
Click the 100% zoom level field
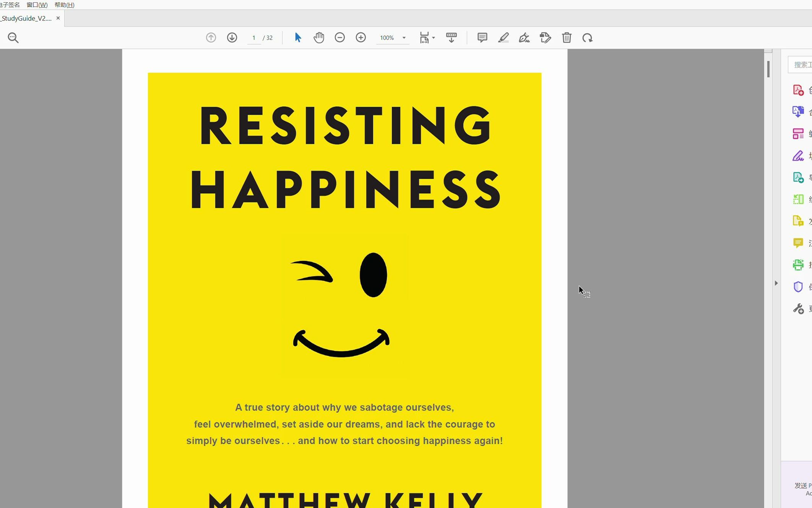tap(387, 38)
